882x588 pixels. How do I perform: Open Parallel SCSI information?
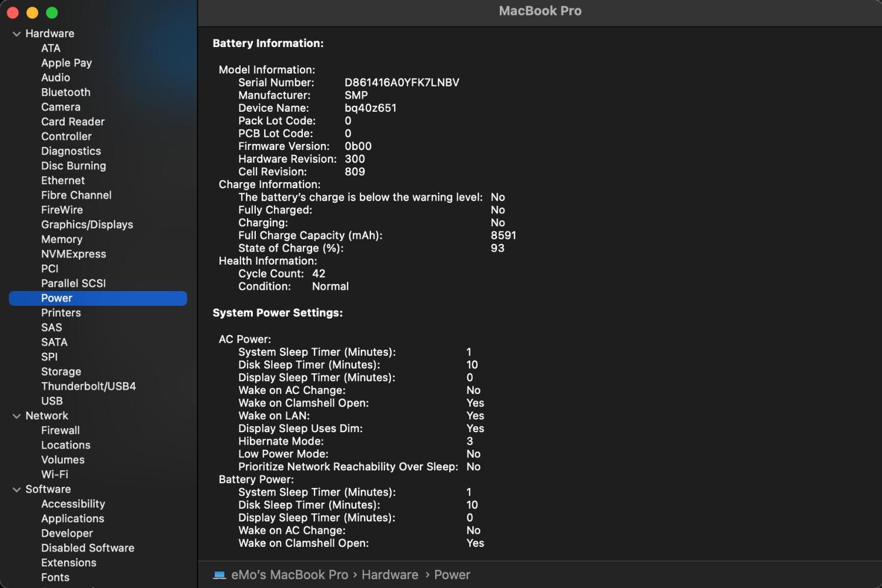pos(73,283)
